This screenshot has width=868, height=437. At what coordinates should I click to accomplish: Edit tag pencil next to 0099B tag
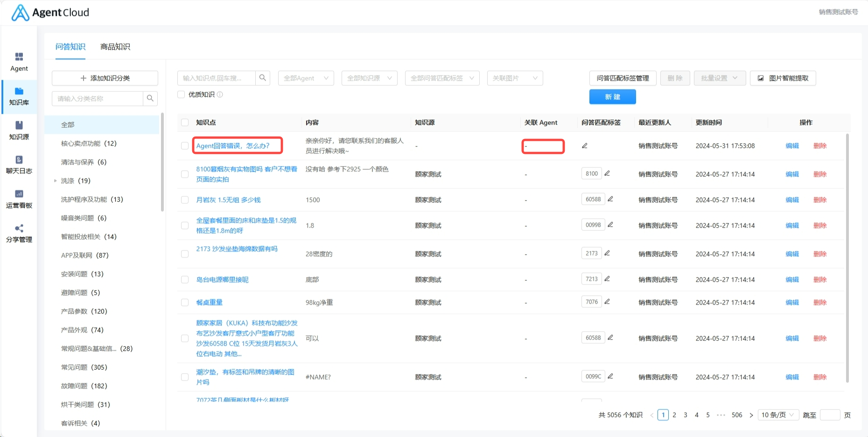[x=610, y=225]
